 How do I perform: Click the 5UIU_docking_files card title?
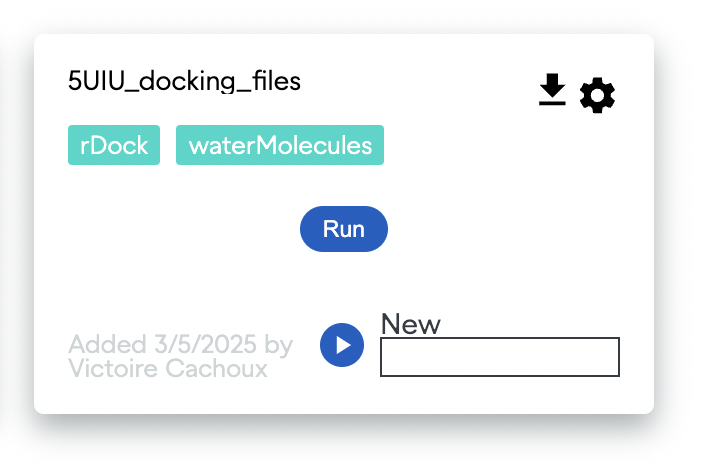click(x=184, y=81)
